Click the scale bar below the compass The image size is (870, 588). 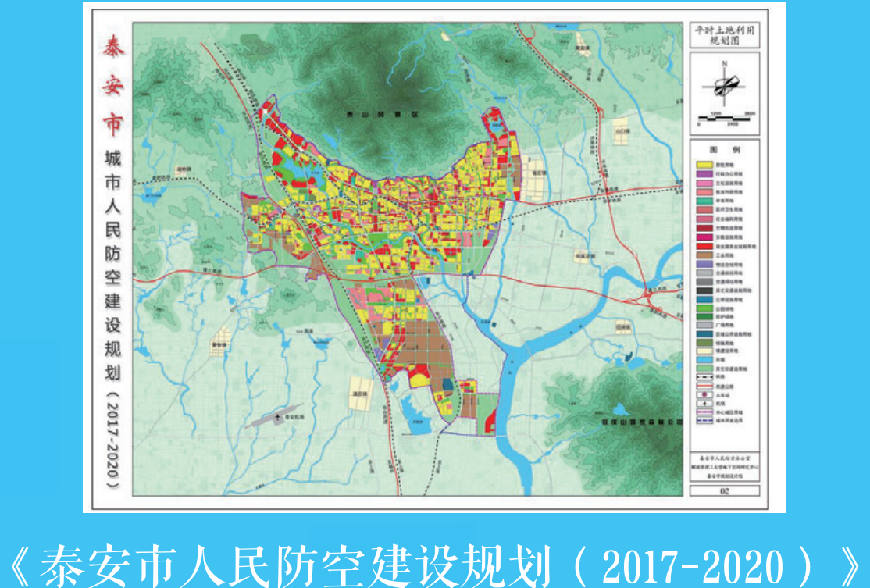725,117
